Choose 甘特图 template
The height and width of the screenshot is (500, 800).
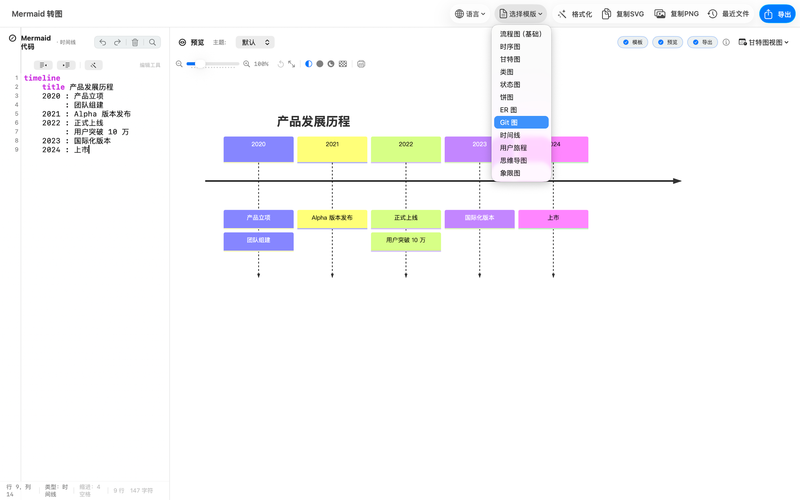pyautogui.click(x=521, y=59)
